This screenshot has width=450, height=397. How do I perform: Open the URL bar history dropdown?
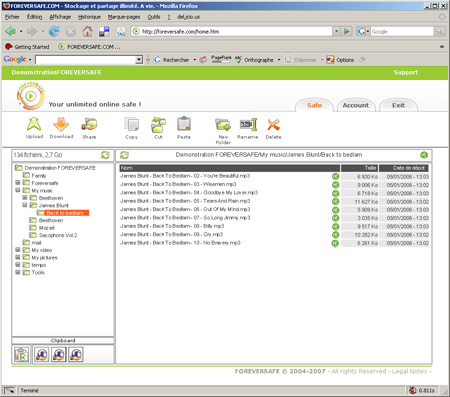point(336,31)
